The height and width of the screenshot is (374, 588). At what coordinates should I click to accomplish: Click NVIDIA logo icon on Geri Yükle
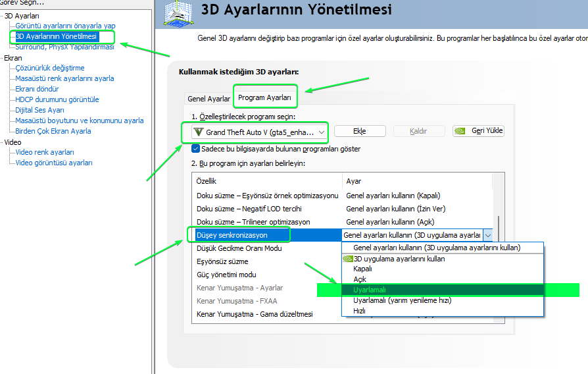pyautogui.click(x=460, y=130)
